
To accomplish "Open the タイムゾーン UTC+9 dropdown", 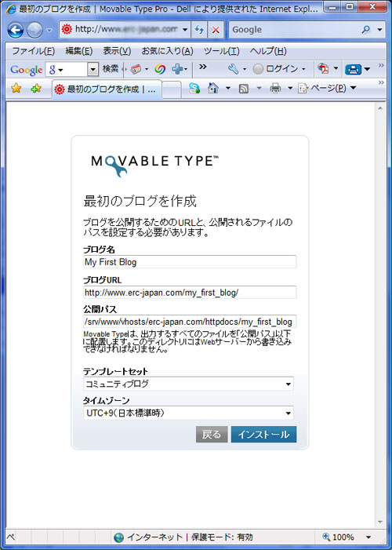I will point(189,413).
